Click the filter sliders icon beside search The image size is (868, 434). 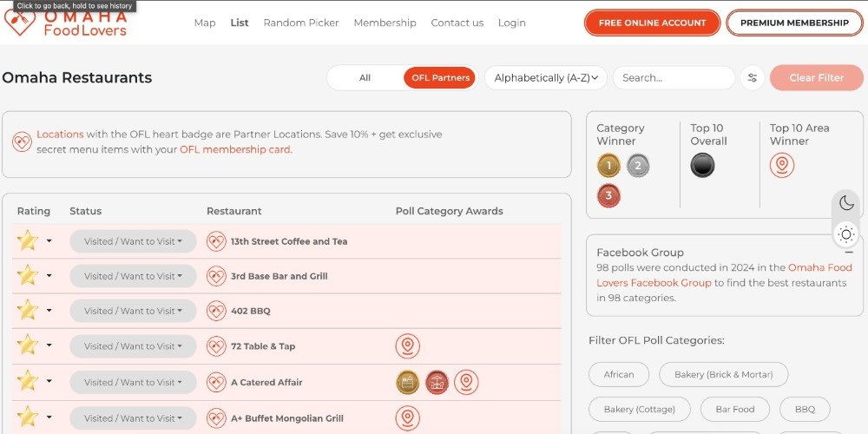[753, 78]
